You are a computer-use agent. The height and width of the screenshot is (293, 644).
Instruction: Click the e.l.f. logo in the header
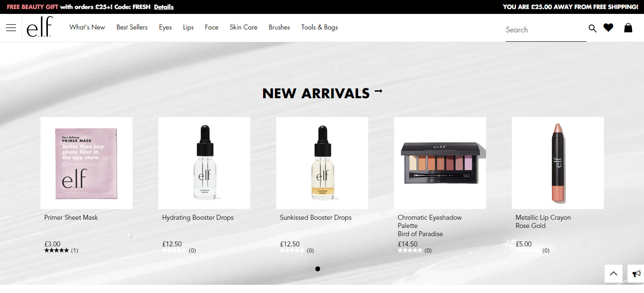(40, 27)
